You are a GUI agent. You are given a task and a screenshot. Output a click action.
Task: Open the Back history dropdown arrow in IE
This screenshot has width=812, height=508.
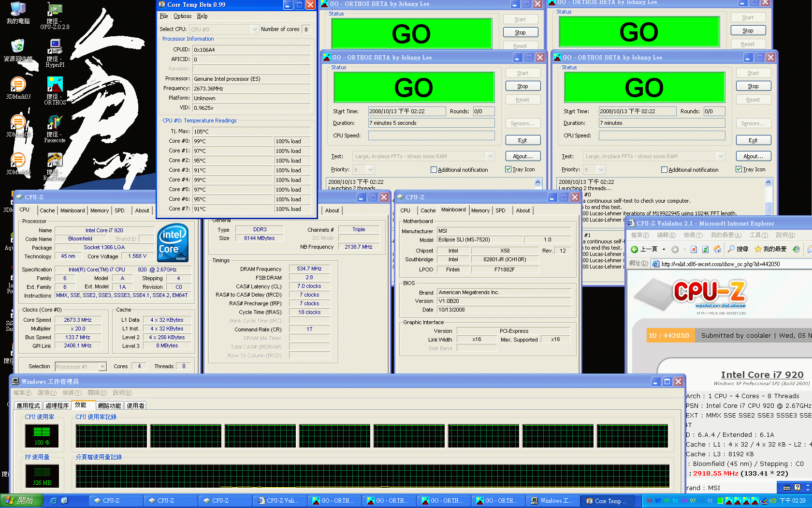(664, 250)
